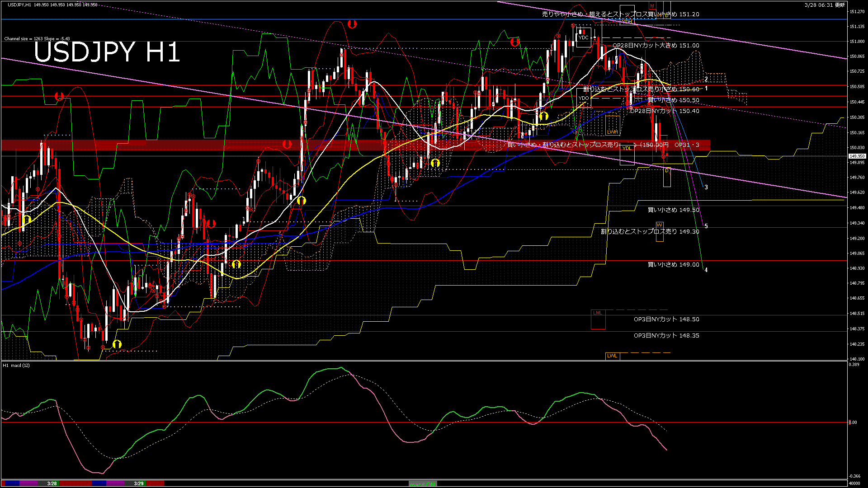The image size is (868, 488).
Task: Click the YDO white marker box
Action: point(584,98)
